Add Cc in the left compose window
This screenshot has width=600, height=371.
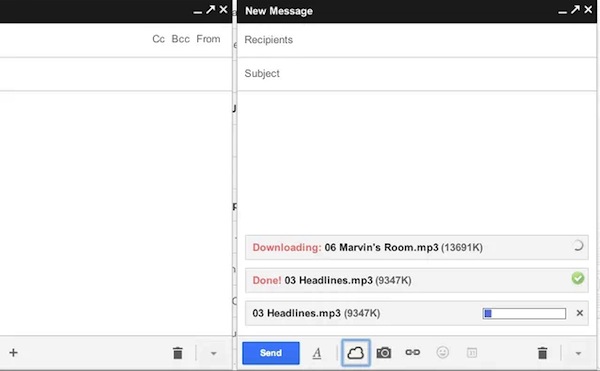158,39
